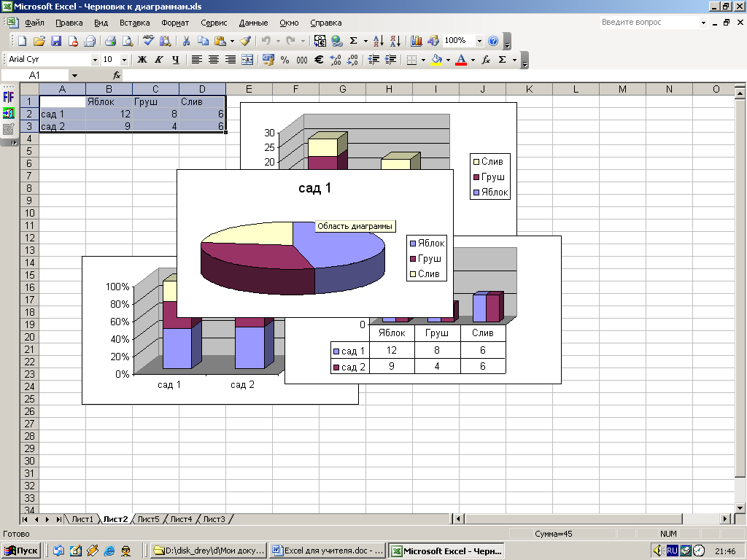Decrease decimal places
Screen dimensions: 747x560
pyautogui.click(x=352, y=60)
